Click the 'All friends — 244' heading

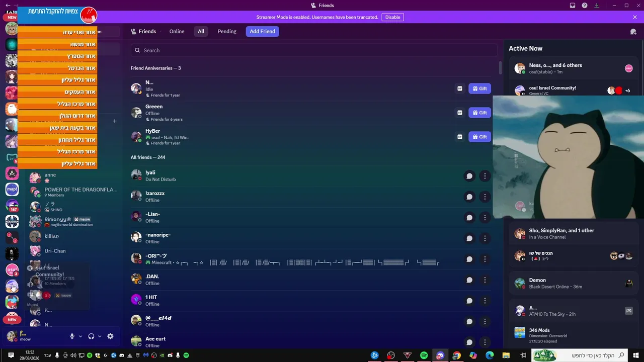[148, 157]
